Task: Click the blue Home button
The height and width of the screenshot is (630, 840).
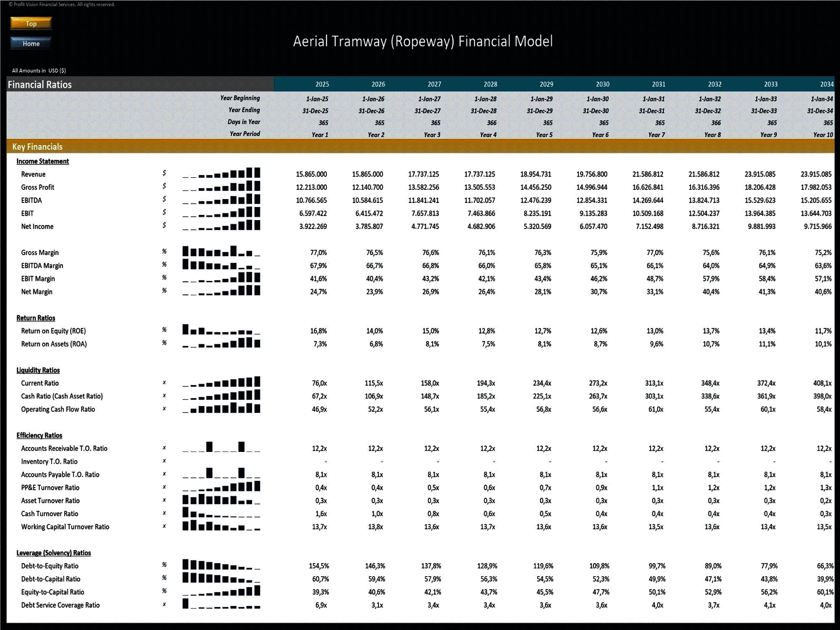Action: pos(31,43)
